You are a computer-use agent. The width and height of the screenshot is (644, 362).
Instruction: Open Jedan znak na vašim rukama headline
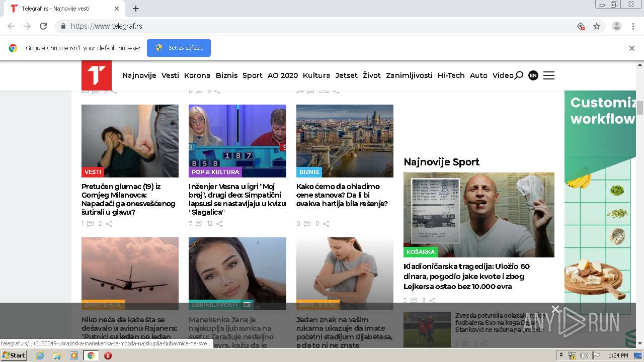(x=345, y=332)
